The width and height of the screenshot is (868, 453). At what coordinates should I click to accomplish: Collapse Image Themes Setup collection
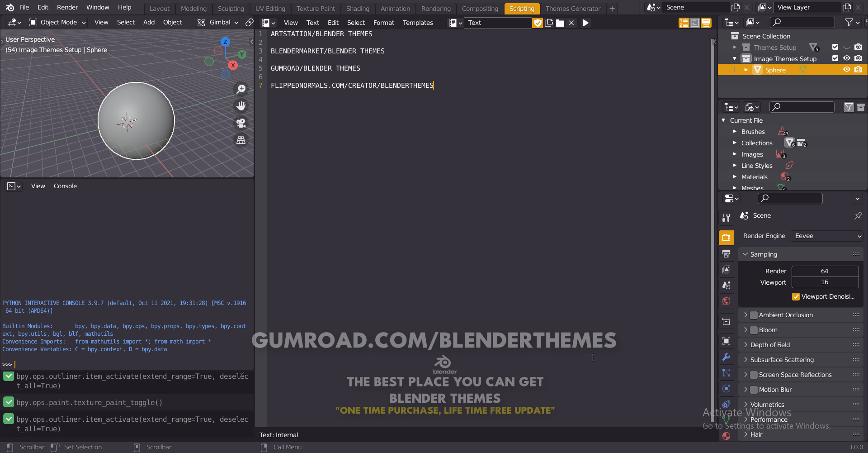[735, 58]
